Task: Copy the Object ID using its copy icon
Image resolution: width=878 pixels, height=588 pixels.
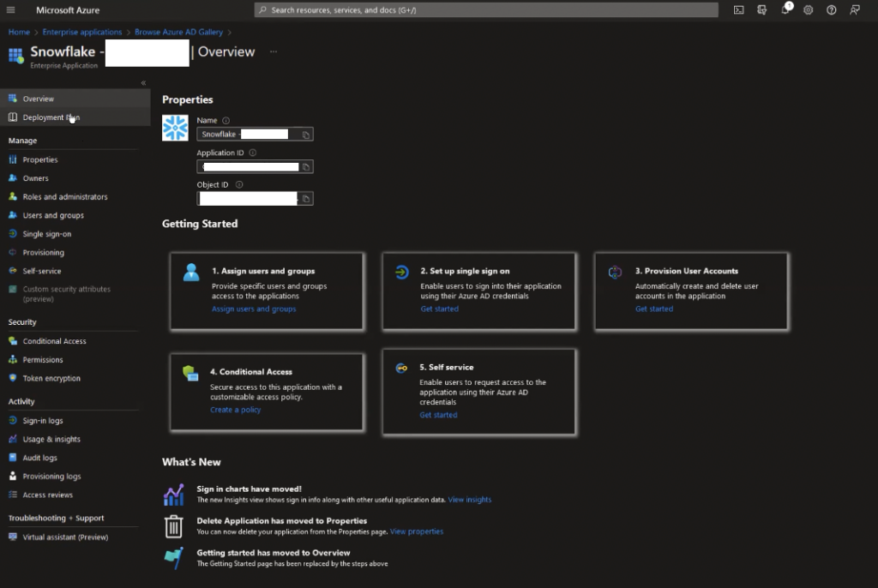Action: [306, 198]
